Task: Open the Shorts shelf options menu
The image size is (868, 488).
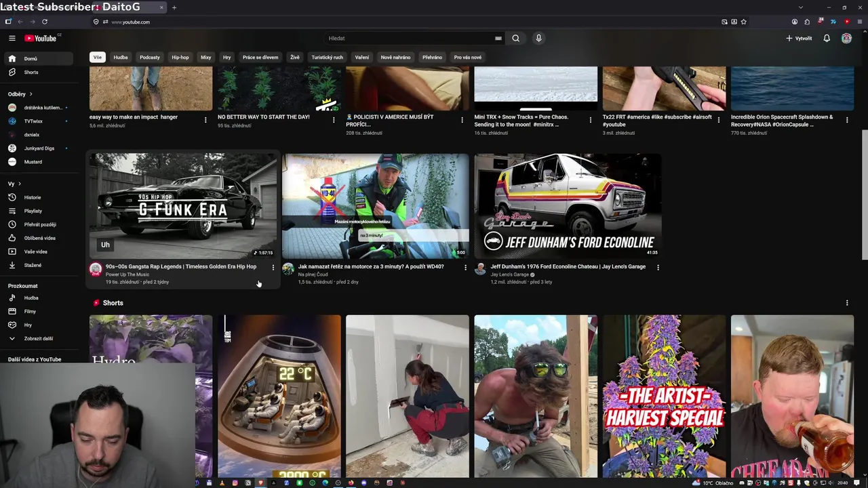Action: 847,303
